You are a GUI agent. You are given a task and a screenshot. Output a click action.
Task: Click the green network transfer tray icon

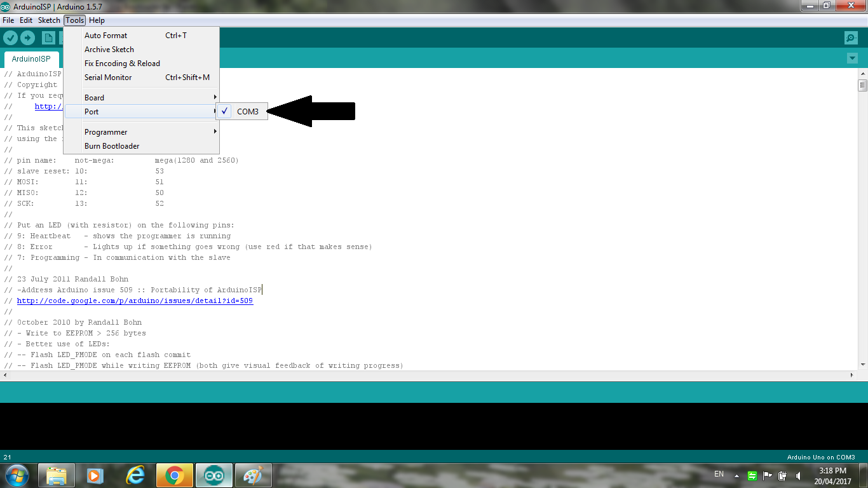coord(752,475)
